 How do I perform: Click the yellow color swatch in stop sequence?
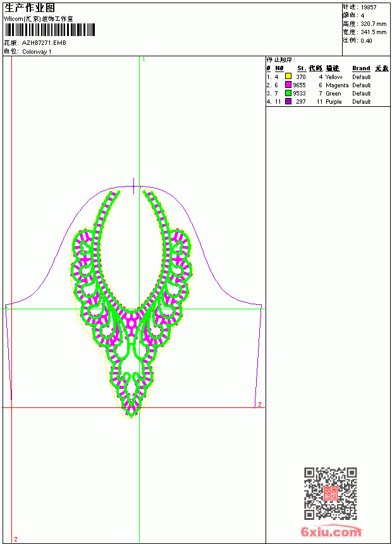(x=288, y=76)
